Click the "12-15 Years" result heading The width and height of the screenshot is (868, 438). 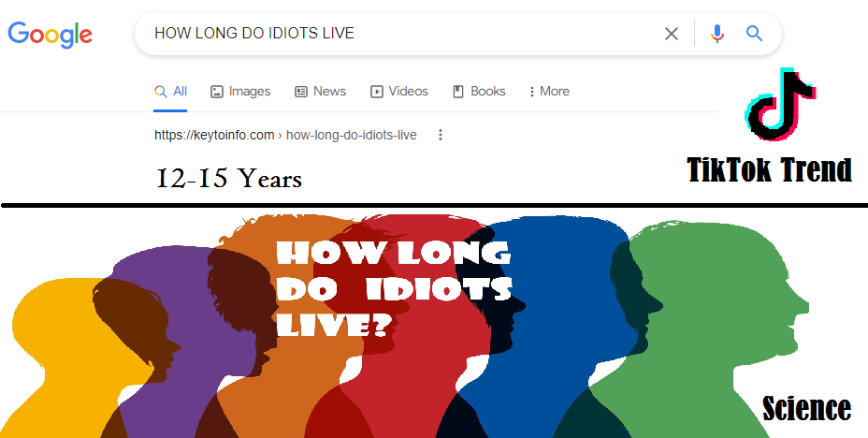point(229,177)
